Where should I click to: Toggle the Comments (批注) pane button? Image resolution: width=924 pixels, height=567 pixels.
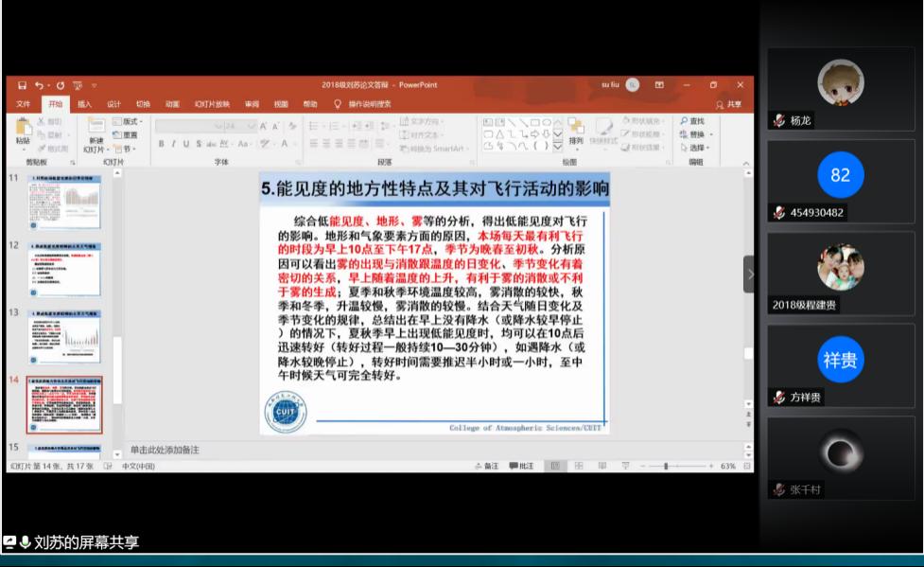pyautogui.click(x=521, y=466)
